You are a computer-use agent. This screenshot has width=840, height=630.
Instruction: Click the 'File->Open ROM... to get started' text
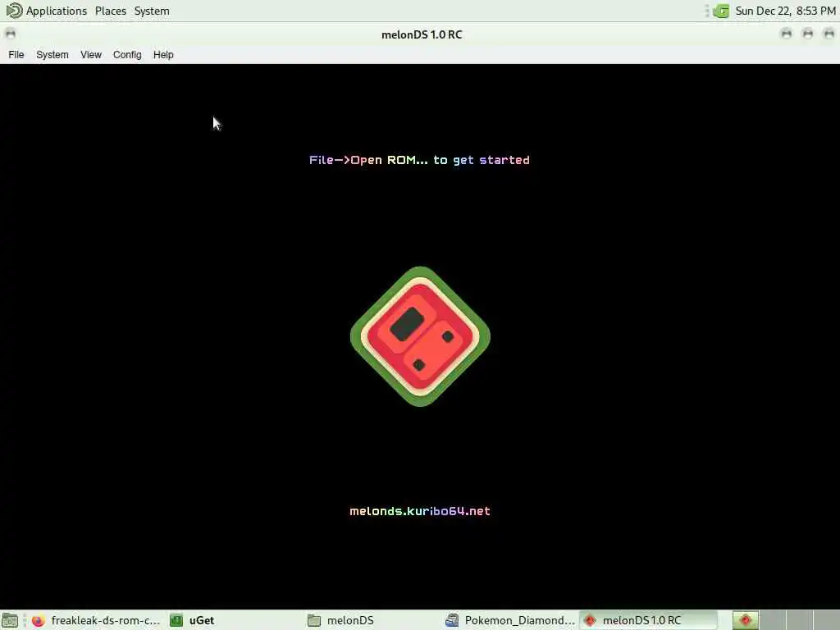419,160
